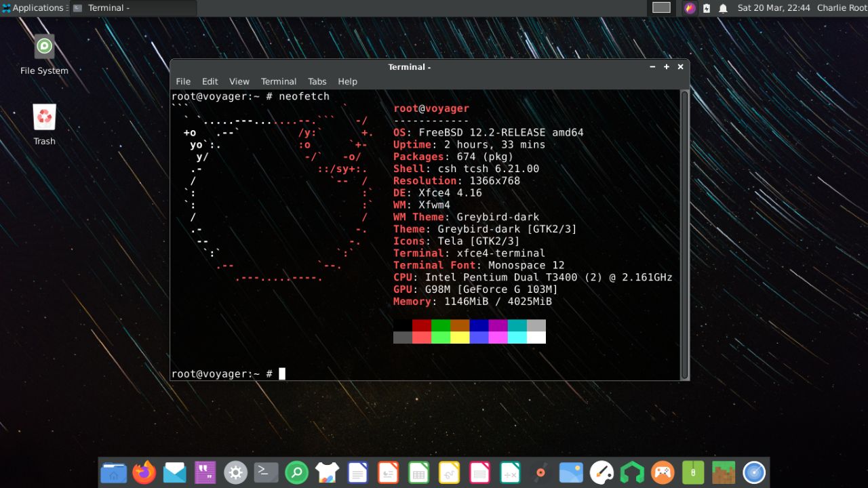Open the Help menu in Terminal
The image size is (868, 488).
coord(347,81)
